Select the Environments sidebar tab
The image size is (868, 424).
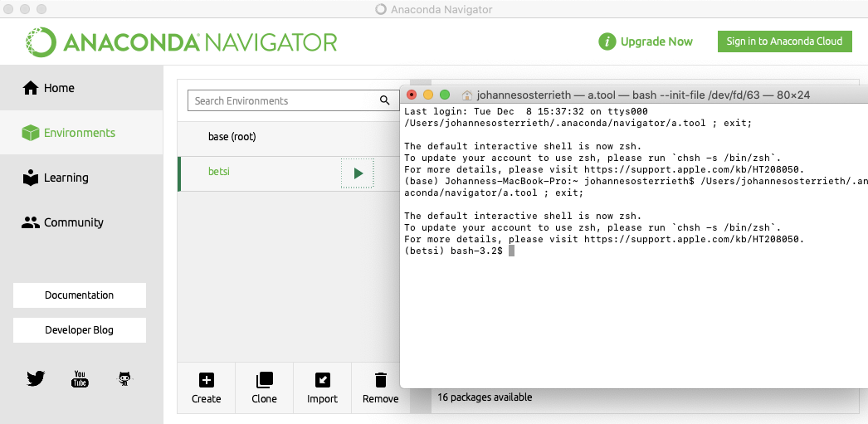(x=81, y=132)
